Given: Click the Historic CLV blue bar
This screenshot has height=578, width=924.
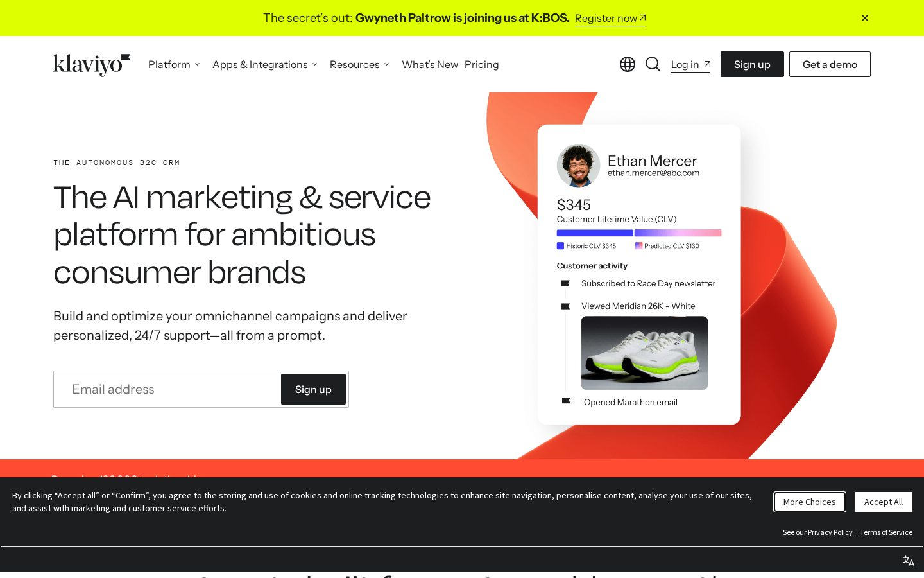Looking at the screenshot, I should coord(595,233).
